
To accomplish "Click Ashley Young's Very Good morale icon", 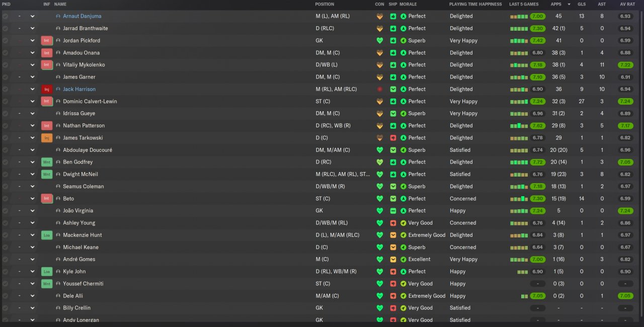I will [x=404, y=223].
